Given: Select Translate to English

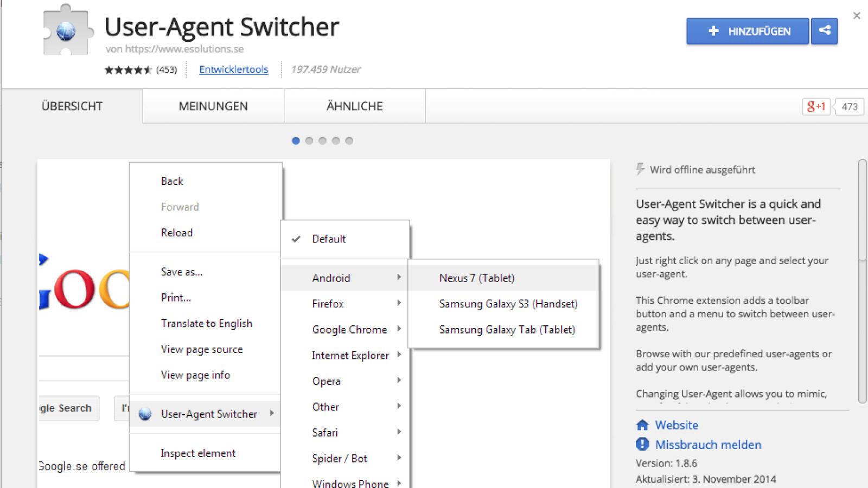Looking at the screenshot, I should click(x=206, y=324).
